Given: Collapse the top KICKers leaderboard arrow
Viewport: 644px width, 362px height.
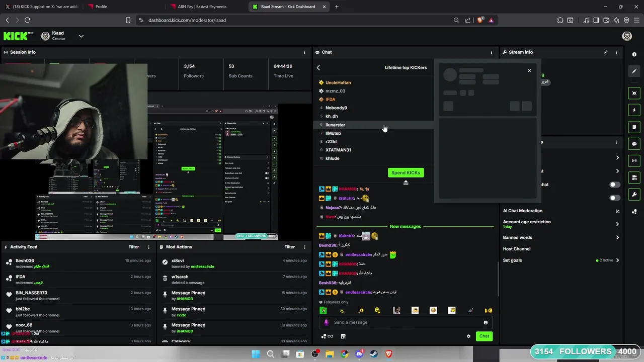Looking at the screenshot, I should 406,183.
